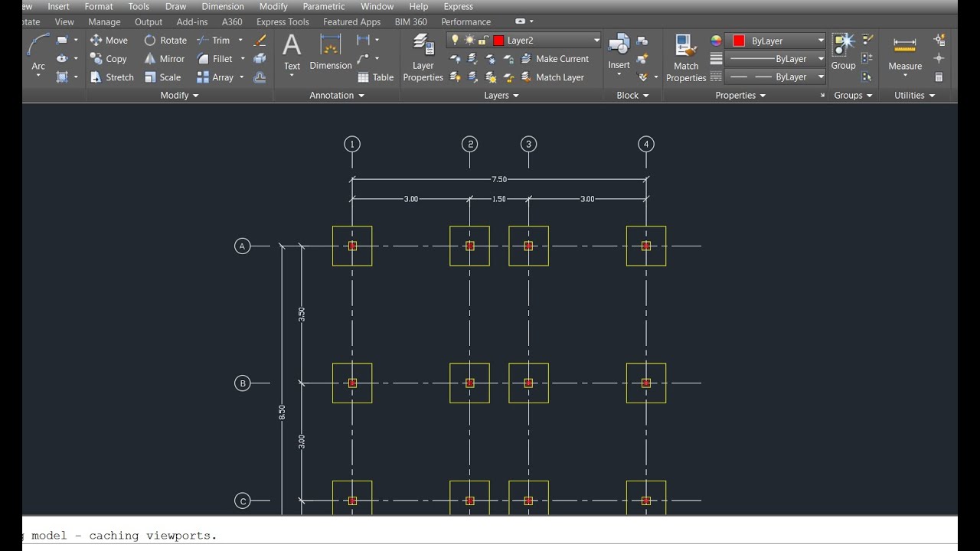
Task: Open the Quick Calculator icon in Utilities
Action: pyautogui.click(x=939, y=77)
